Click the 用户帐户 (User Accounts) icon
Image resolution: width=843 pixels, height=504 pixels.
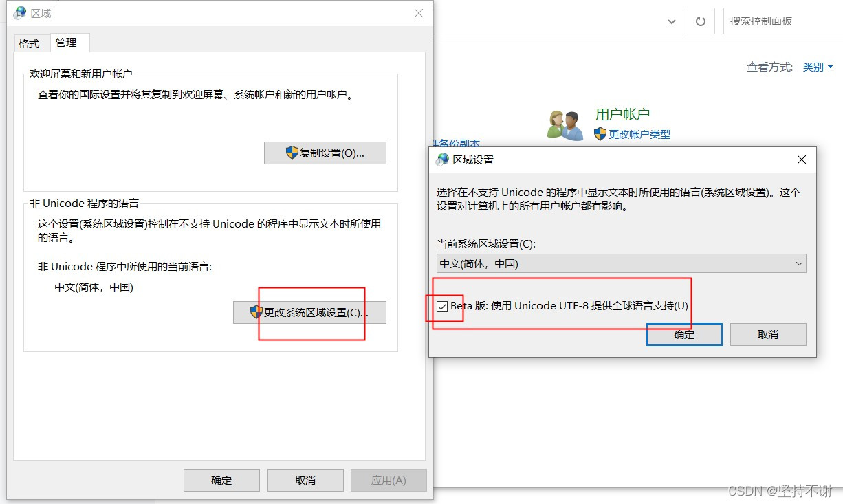tap(564, 122)
